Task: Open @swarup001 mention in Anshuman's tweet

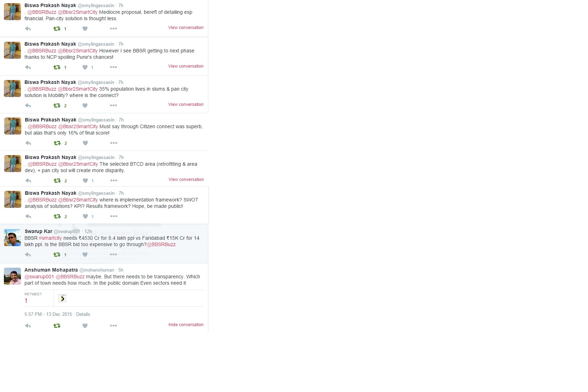Action: coord(39,277)
